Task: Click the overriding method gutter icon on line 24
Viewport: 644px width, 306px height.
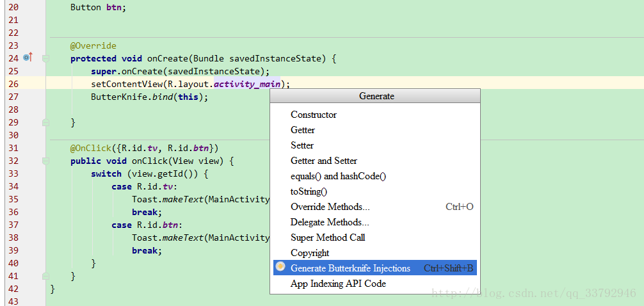Action: [x=28, y=58]
